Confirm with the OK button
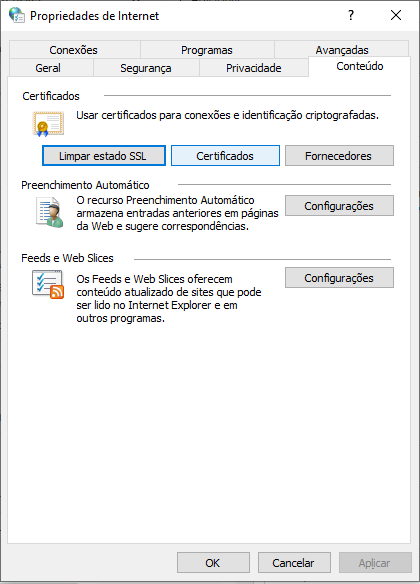Screen dimensions: 420x584 click(x=213, y=562)
